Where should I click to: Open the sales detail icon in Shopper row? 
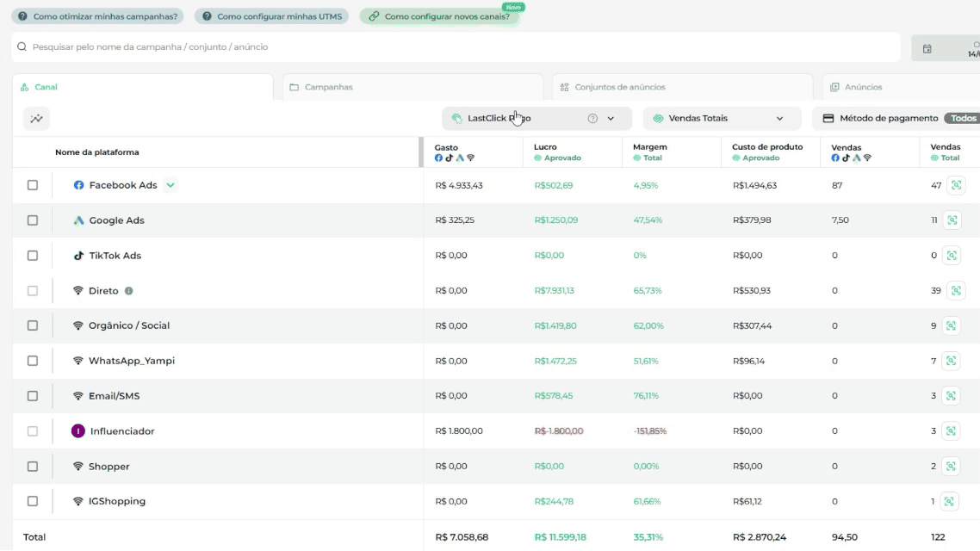[x=952, y=466]
